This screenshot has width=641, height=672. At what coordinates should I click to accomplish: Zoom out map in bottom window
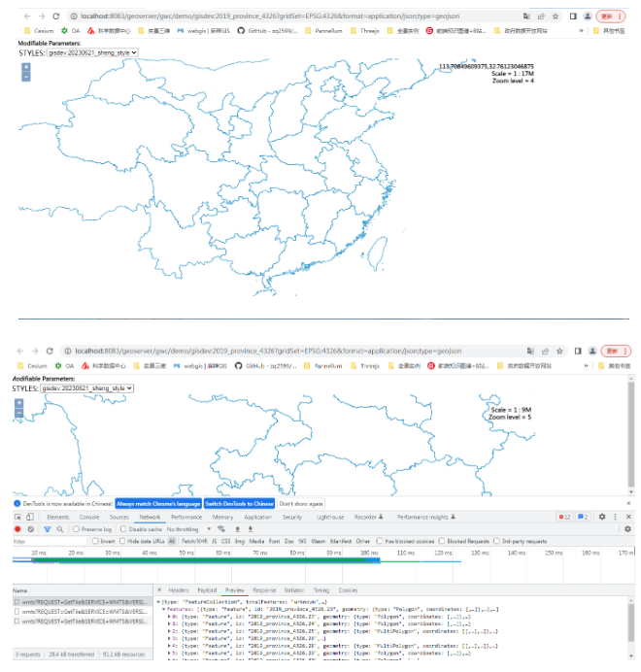click(18, 413)
